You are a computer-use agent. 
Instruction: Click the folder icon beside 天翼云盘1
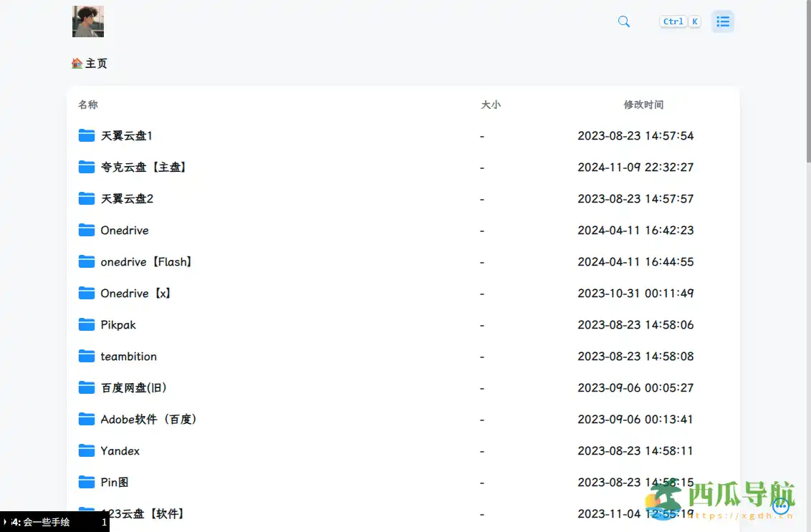point(85,135)
